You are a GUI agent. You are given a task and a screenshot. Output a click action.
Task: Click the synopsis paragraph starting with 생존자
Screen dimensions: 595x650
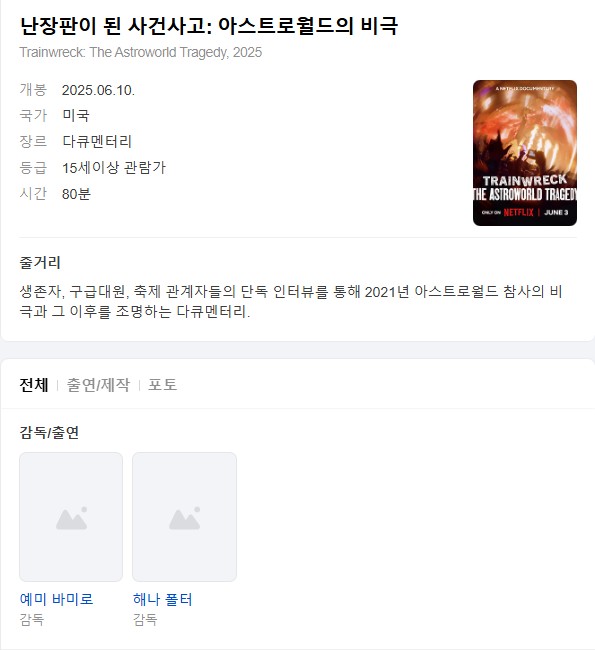pyautogui.click(x=291, y=301)
